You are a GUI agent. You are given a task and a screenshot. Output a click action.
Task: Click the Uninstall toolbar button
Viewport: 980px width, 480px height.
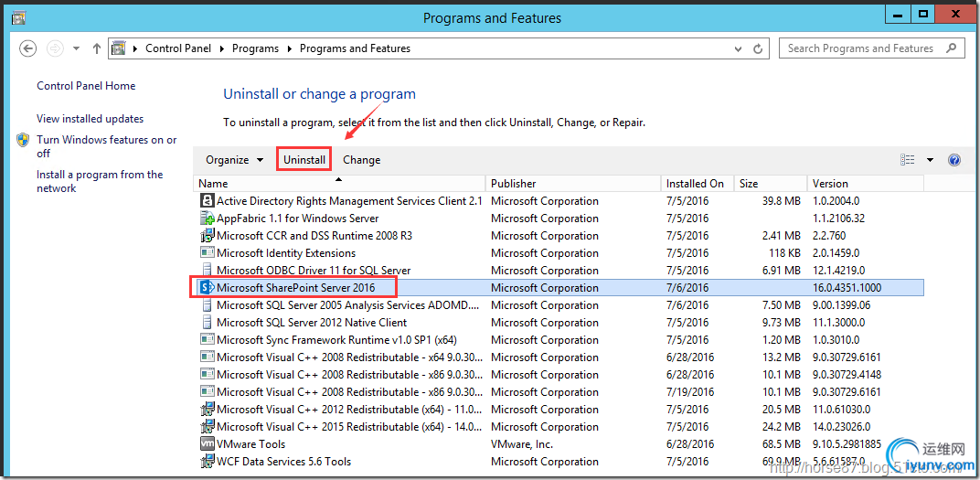[304, 160]
